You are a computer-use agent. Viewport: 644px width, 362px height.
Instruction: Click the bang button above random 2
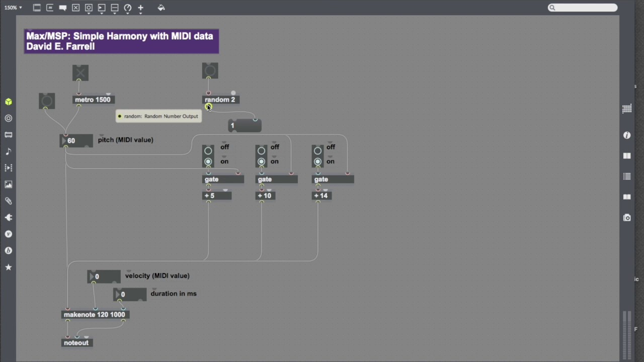(x=210, y=70)
